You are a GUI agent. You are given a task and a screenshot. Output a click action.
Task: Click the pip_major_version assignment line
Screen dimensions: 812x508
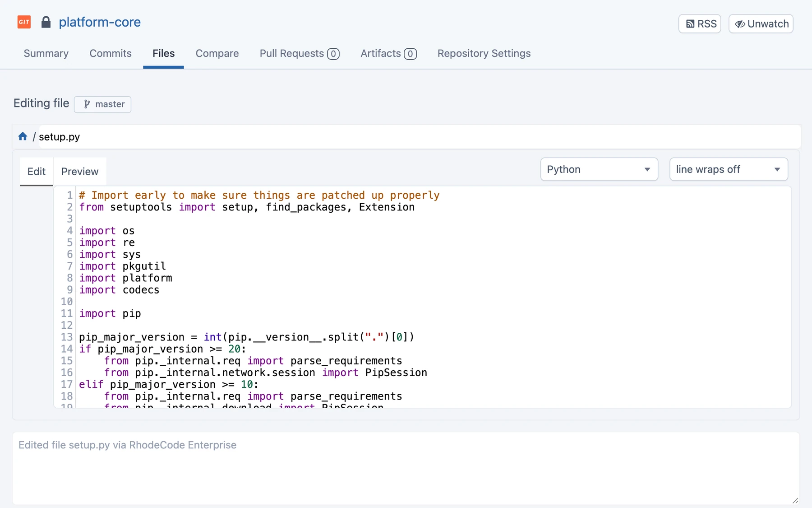point(246,337)
